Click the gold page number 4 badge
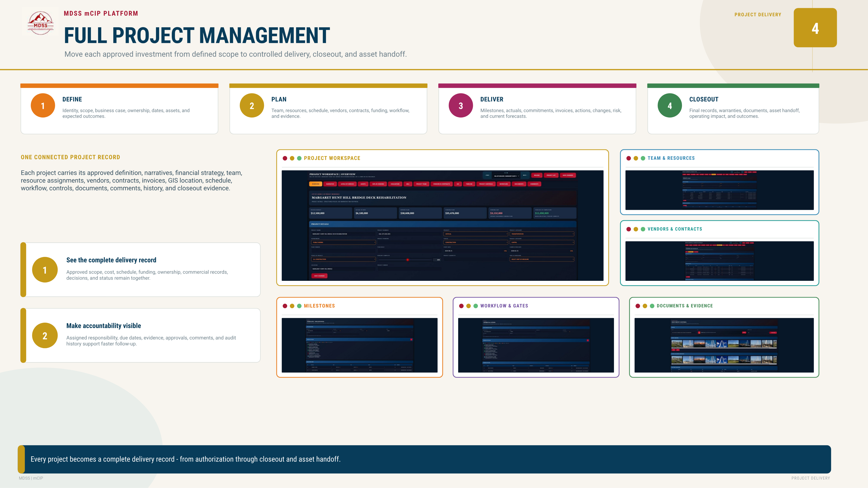868x488 pixels. (815, 28)
